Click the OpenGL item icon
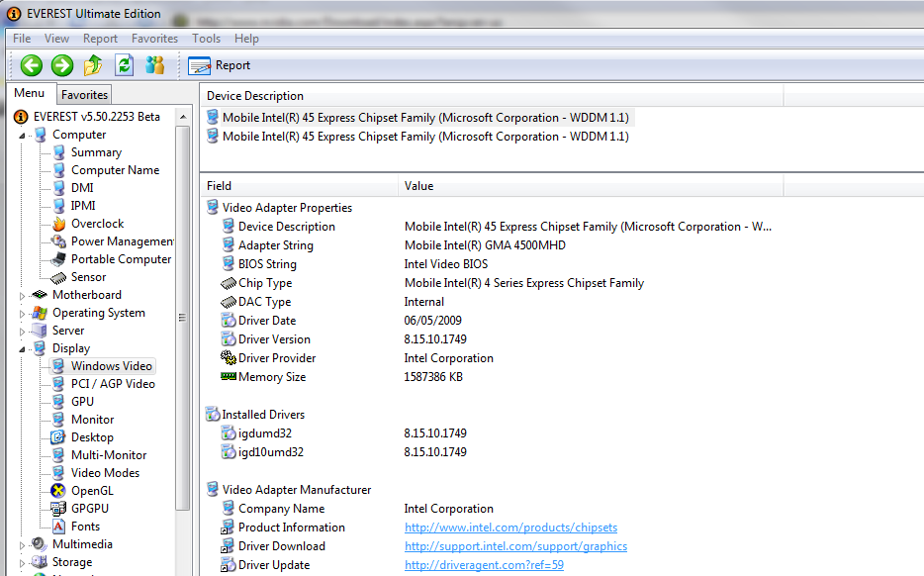Viewport: 924px width, 576px height. click(x=58, y=491)
